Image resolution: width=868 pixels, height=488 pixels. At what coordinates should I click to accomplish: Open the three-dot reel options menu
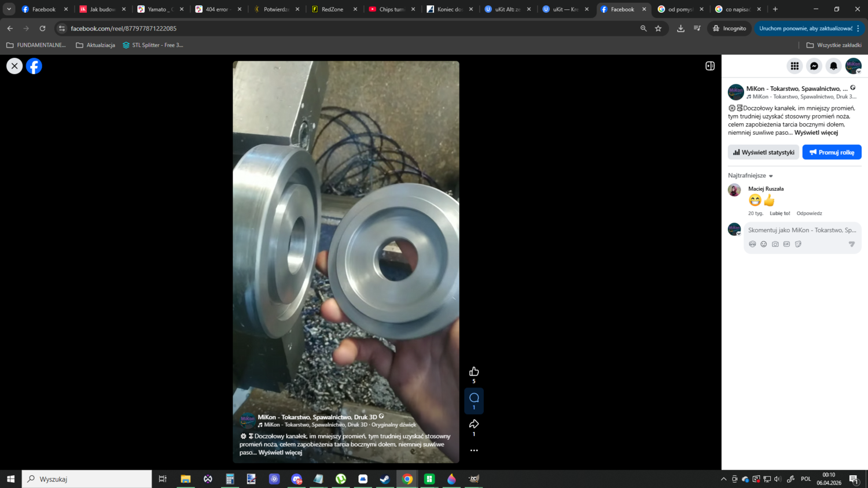[x=474, y=450]
